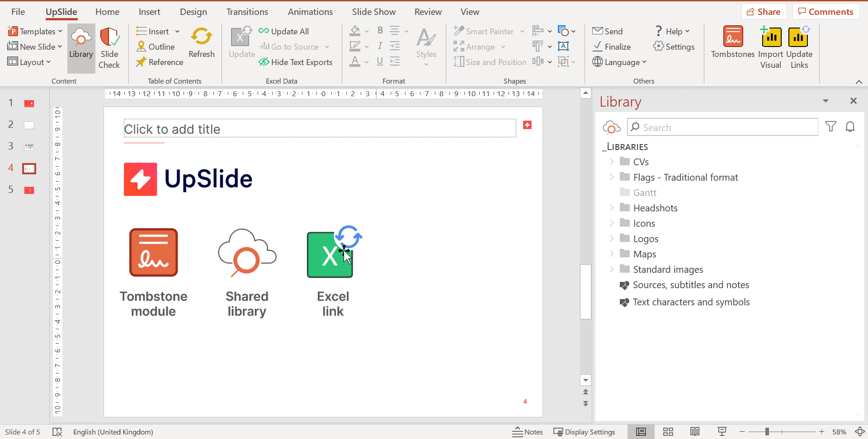Click Update All

point(284,31)
